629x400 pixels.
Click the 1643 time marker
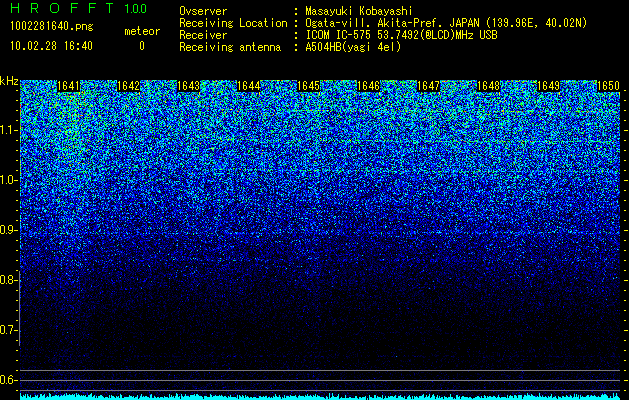[x=189, y=86]
